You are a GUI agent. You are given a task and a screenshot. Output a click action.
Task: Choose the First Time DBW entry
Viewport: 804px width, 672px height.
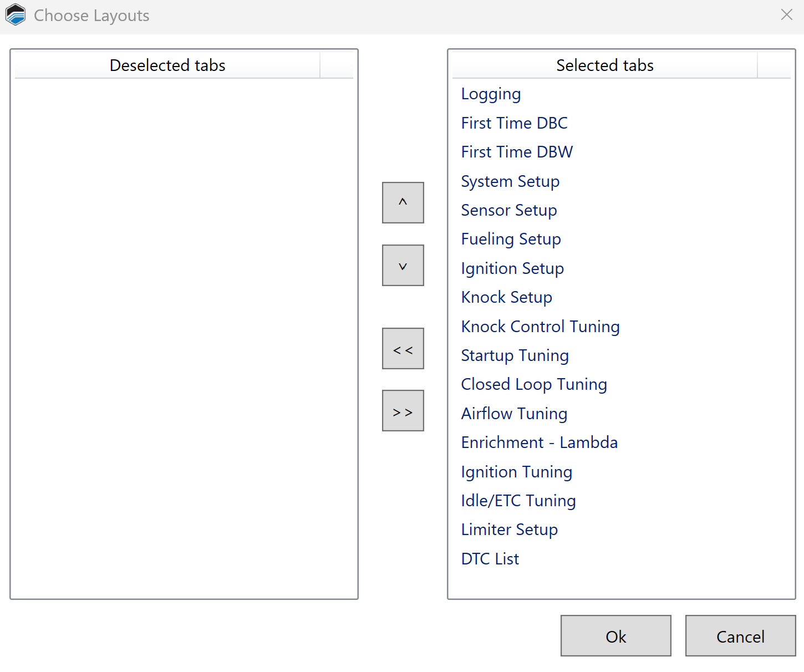coord(517,152)
